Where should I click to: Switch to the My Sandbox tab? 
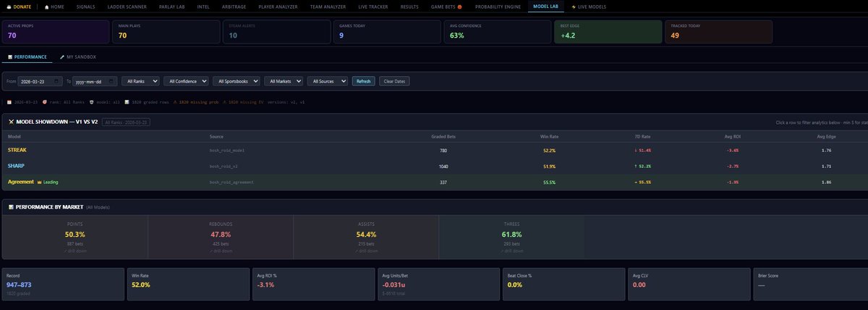(77, 56)
